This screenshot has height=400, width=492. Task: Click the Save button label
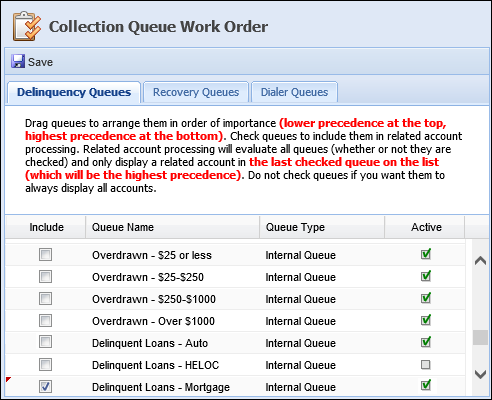pyautogui.click(x=40, y=62)
